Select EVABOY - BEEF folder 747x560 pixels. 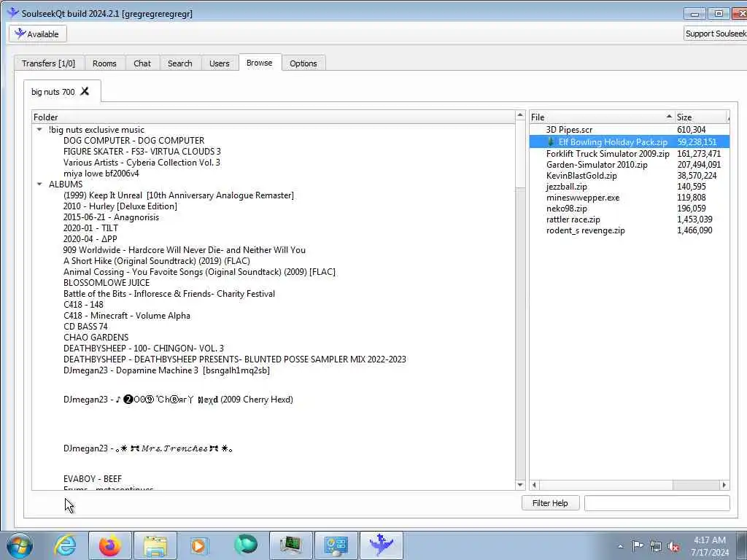93,479
